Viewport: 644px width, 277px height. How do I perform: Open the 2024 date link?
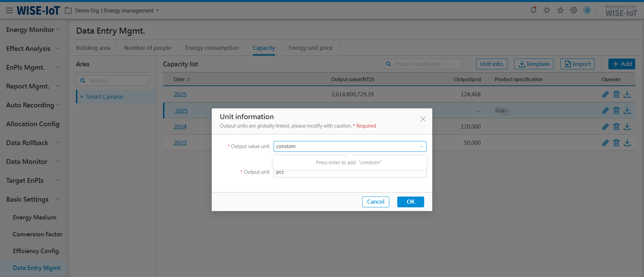180,127
